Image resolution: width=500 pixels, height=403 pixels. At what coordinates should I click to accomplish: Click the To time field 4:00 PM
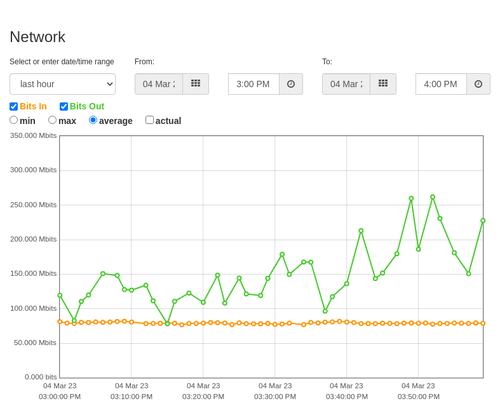coord(441,84)
